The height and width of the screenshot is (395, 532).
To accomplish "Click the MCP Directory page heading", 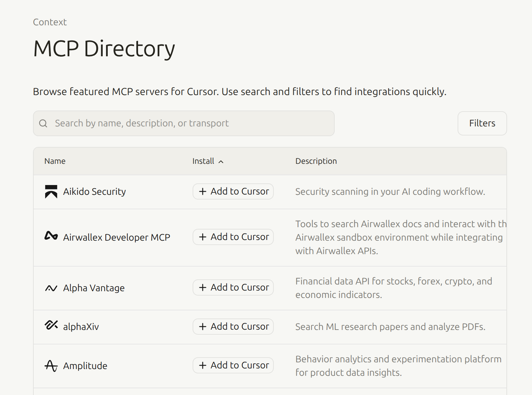I will (x=104, y=49).
